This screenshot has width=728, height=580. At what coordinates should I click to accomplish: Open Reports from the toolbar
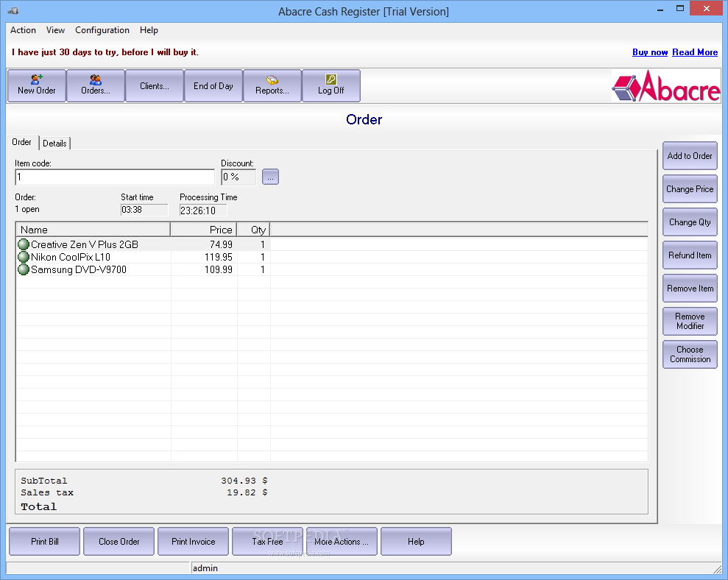point(272,80)
